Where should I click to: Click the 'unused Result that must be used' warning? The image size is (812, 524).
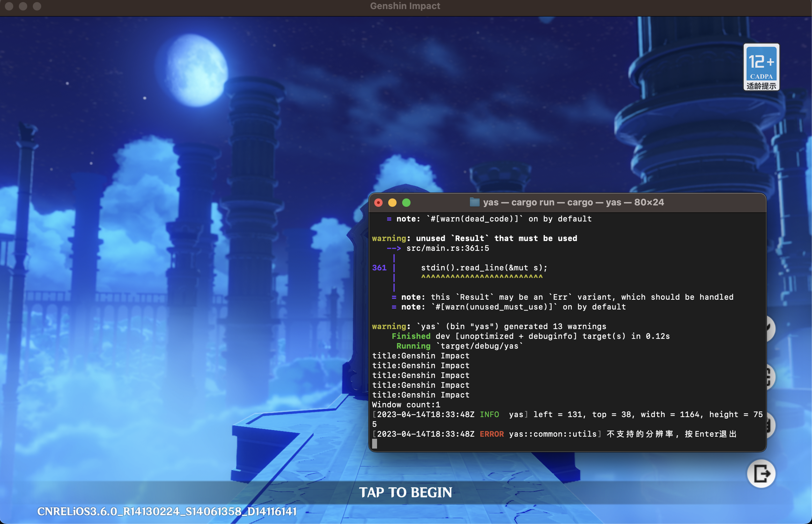click(x=474, y=238)
